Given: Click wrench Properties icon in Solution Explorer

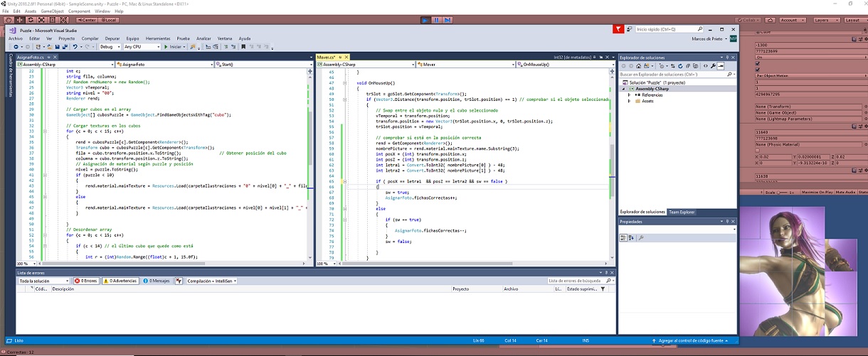Looking at the screenshot, I should click(713, 66).
